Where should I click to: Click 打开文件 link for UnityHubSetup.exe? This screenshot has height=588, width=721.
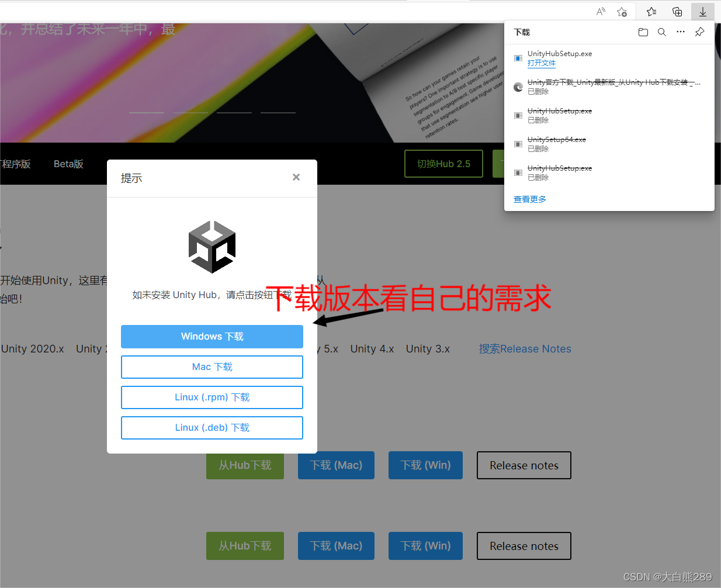[542, 63]
